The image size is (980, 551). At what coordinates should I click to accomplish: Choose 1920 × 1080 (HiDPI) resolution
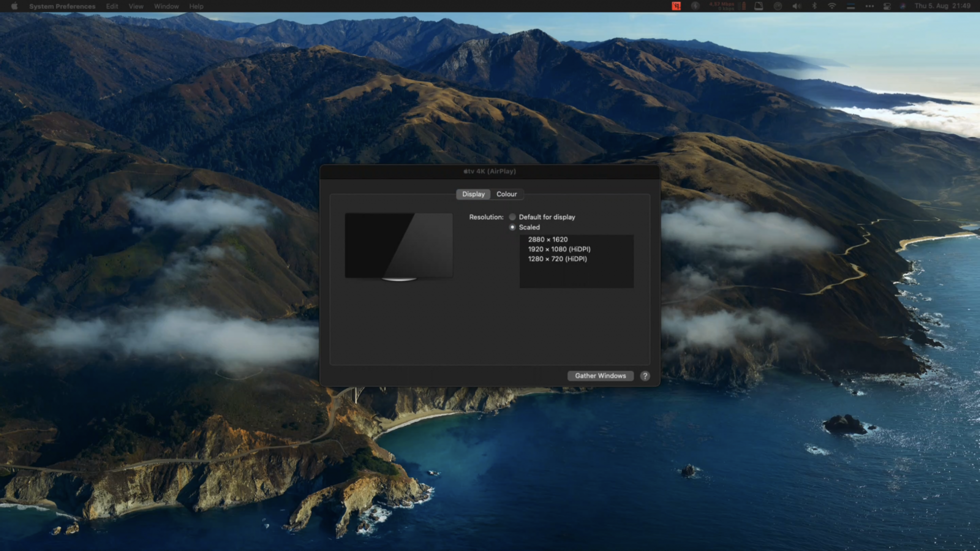pos(559,249)
